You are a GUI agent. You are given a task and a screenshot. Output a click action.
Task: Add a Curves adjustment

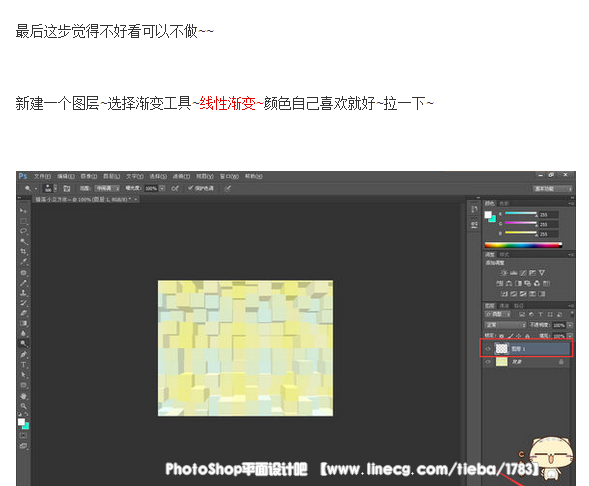point(523,273)
